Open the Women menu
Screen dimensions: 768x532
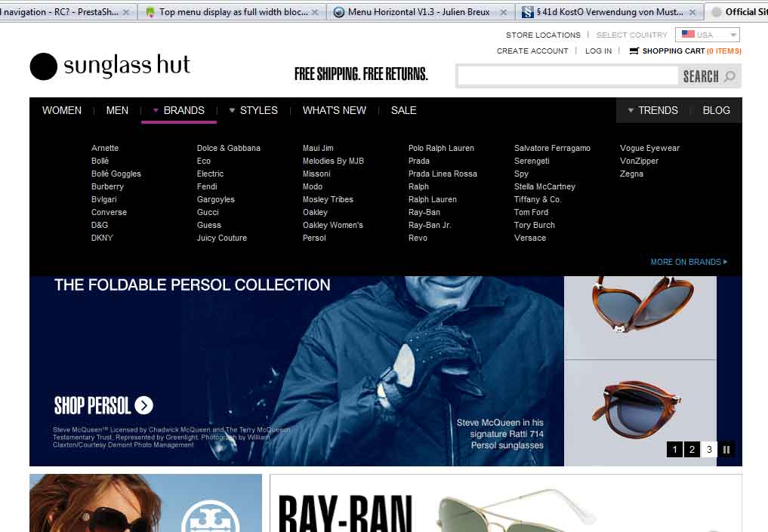pos(62,111)
